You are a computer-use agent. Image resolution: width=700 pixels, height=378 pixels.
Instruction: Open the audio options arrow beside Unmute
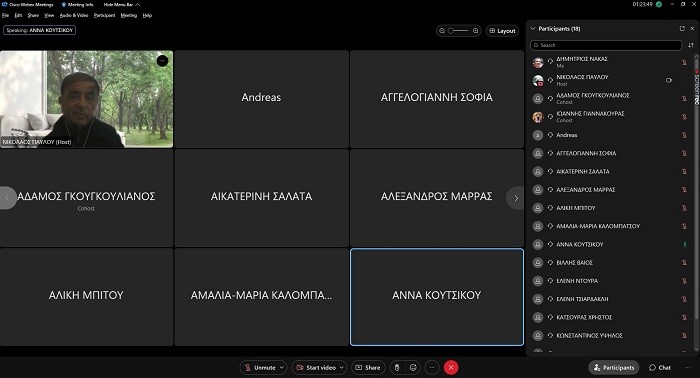[x=282, y=367]
